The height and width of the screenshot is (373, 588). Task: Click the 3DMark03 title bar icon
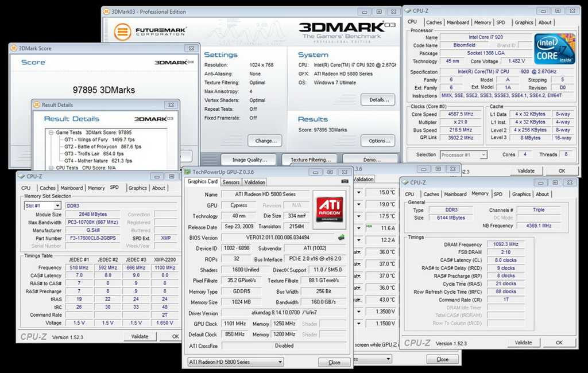(106, 11)
